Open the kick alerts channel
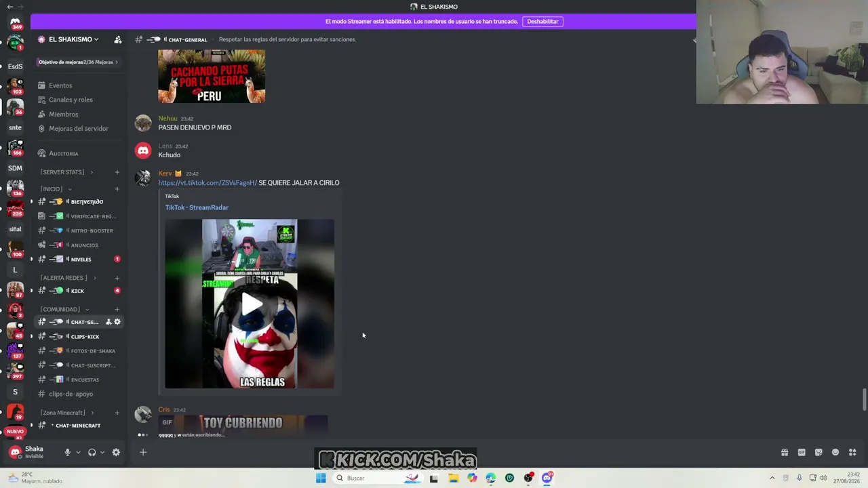Image resolution: width=868 pixels, height=488 pixels. click(80, 291)
